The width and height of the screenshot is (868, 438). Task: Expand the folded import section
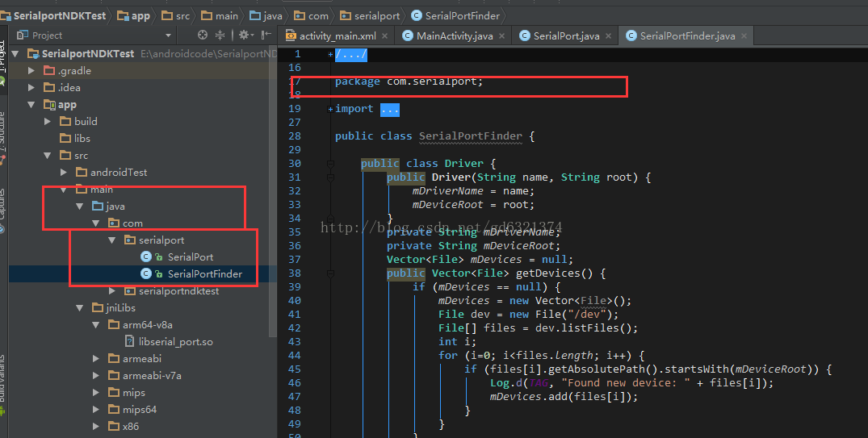pyautogui.click(x=330, y=109)
